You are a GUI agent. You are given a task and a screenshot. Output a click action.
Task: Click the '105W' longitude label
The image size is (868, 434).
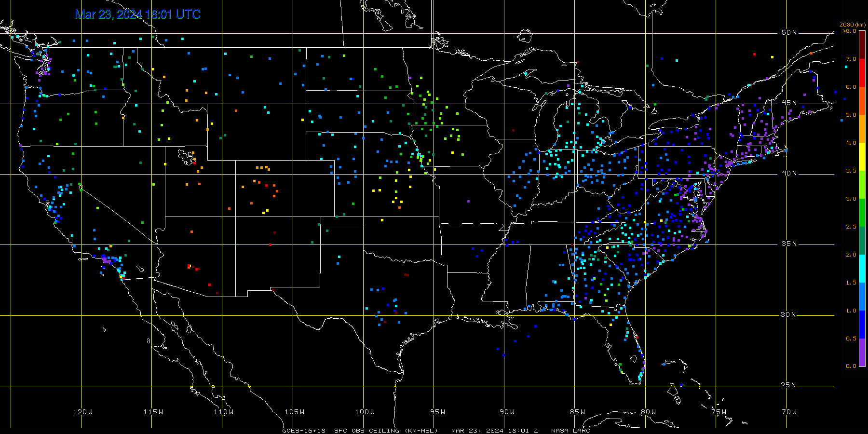295,412
